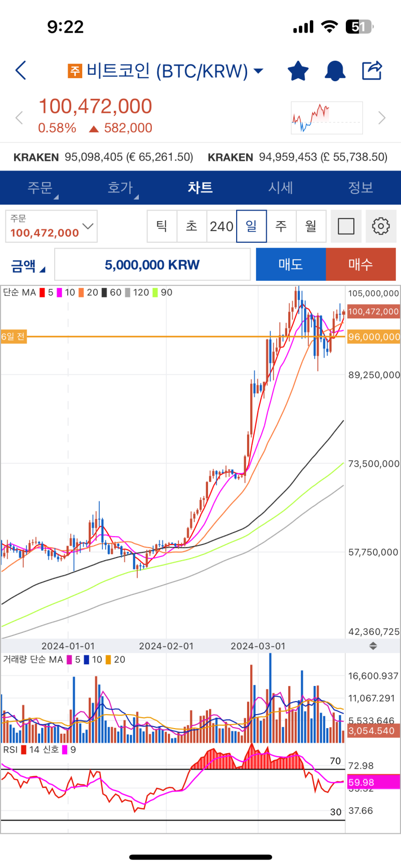Tap the 매도 sell button
This screenshot has width=401, height=868.
[x=291, y=264]
